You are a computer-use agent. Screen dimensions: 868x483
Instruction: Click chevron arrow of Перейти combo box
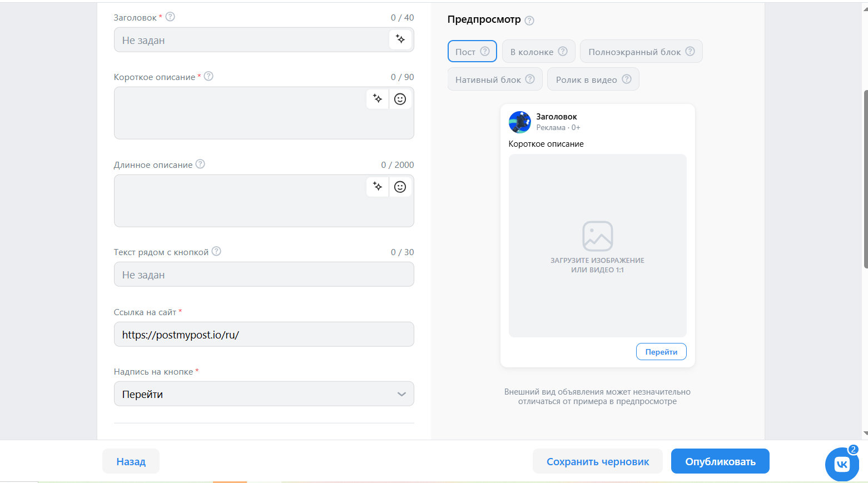[401, 394]
